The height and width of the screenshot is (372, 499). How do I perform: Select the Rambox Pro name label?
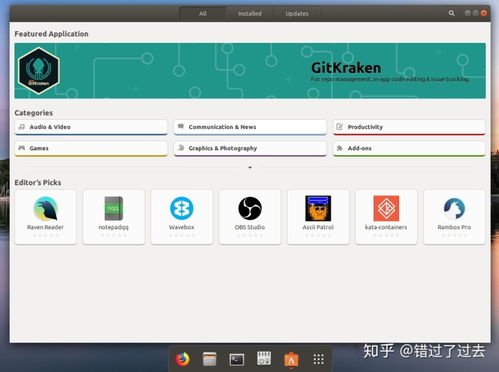point(454,227)
